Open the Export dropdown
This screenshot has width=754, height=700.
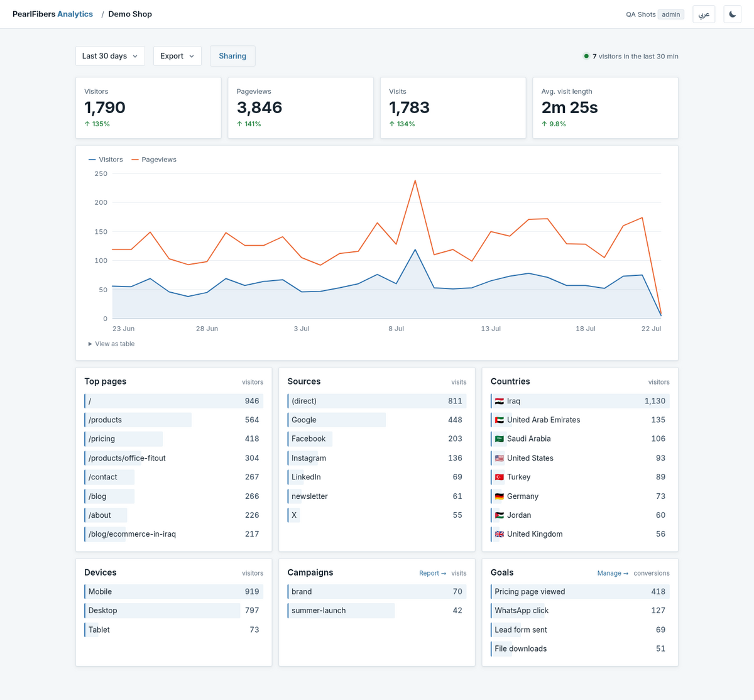[x=177, y=56]
